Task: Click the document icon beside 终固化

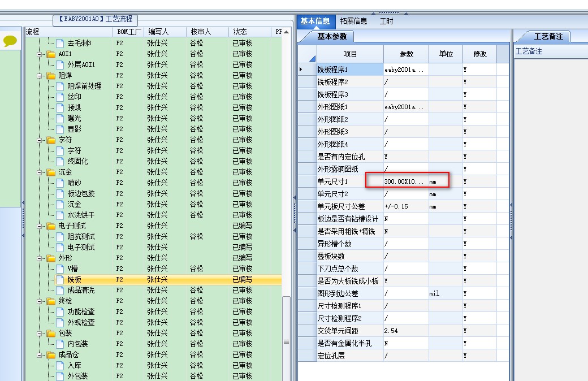Action: coord(60,162)
